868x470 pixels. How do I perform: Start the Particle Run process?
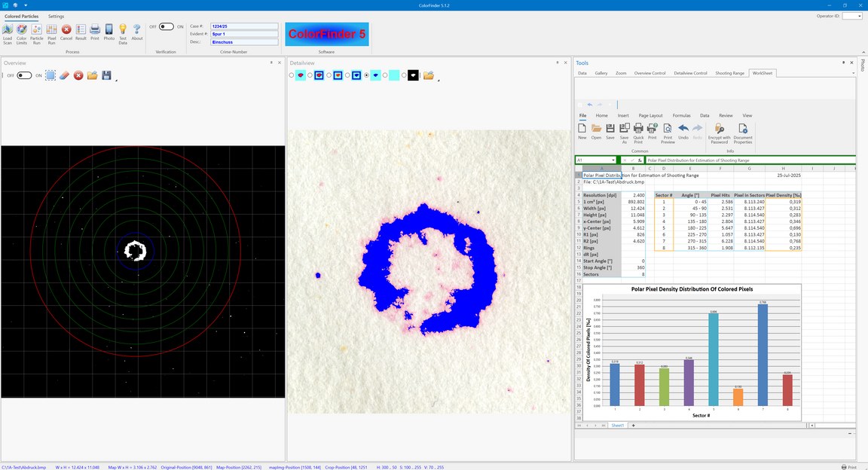tap(36, 33)
